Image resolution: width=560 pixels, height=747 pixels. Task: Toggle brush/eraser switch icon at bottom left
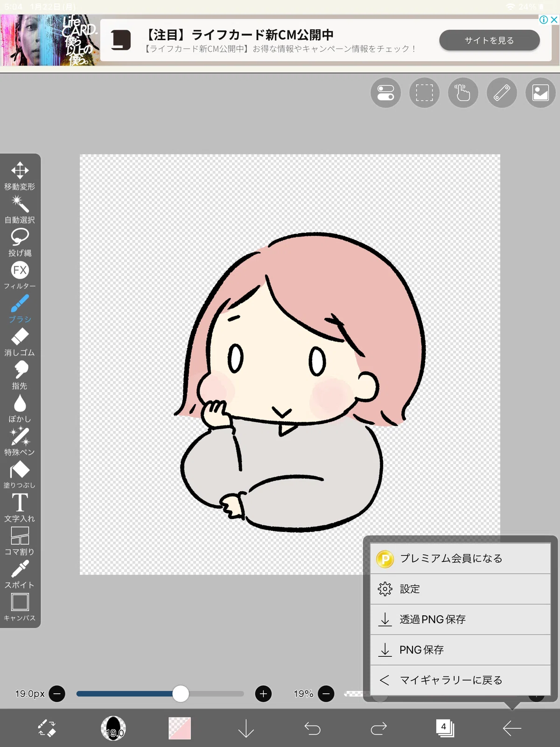coord(47,728)
